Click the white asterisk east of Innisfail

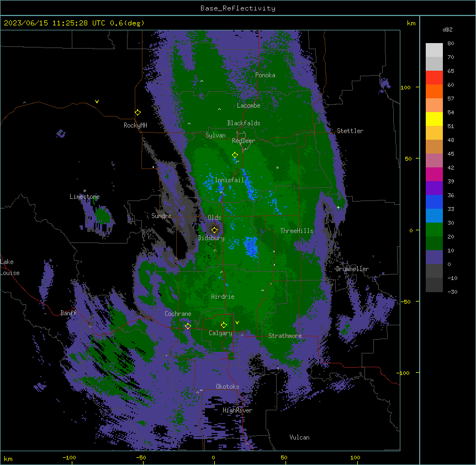coord(277,167)
